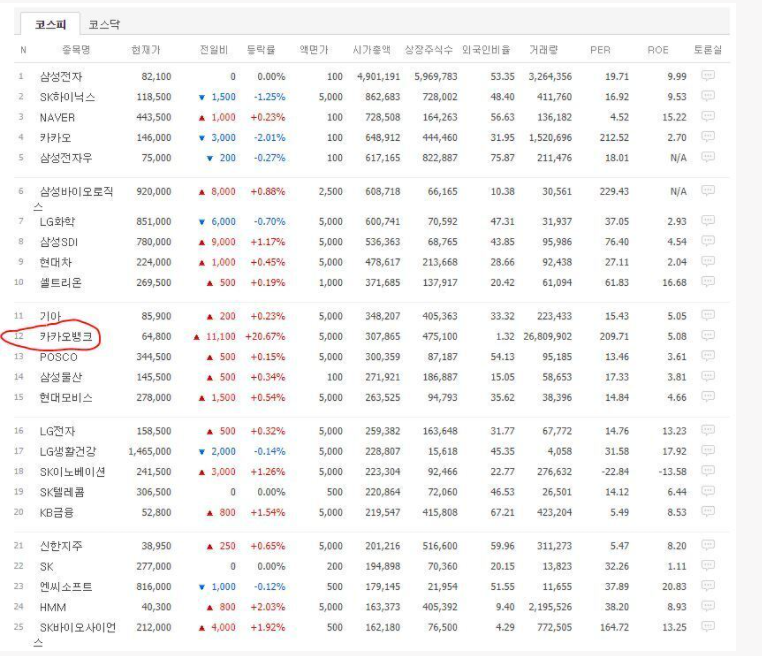Open discussion room icon for SK바이오사이언스
This screenshot has width=762, height=656.
tap(708, 626)
